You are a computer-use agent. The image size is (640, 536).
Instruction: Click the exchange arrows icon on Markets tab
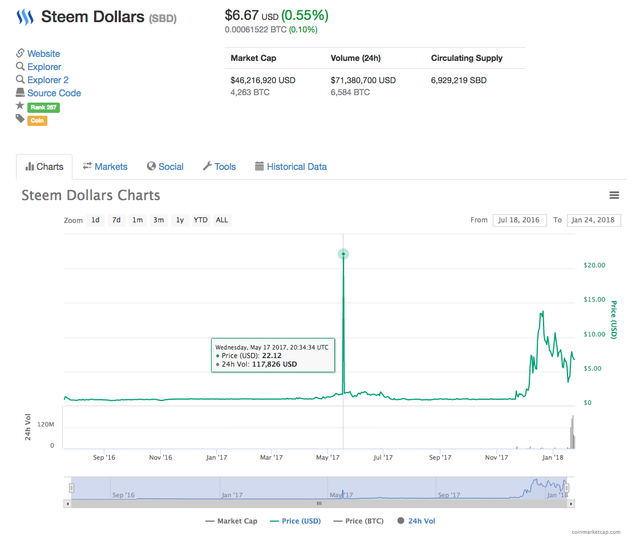click(x=87, y=166)
